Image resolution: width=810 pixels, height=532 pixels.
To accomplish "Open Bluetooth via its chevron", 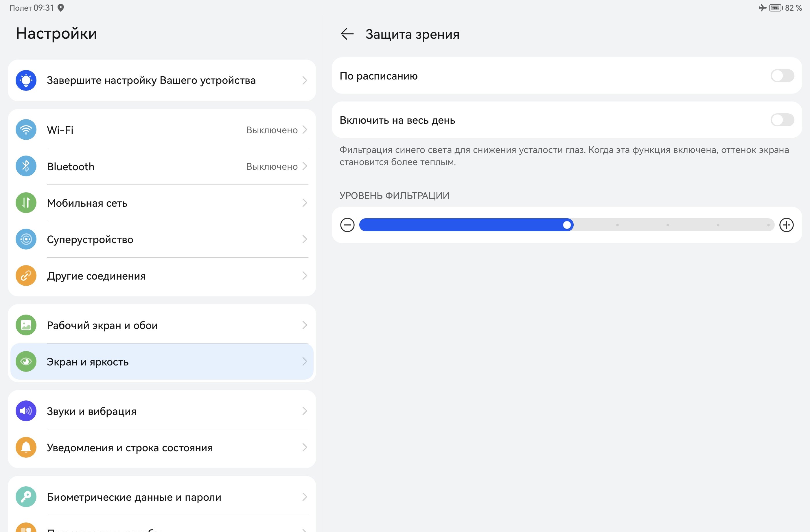I will click(x=305, y=166).
